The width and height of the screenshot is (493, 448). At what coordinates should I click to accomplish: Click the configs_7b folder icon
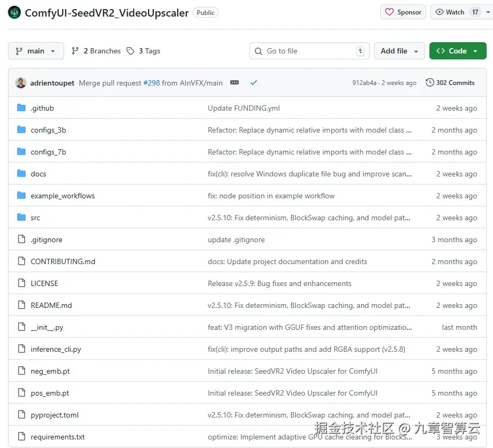[x=21, y=152]
